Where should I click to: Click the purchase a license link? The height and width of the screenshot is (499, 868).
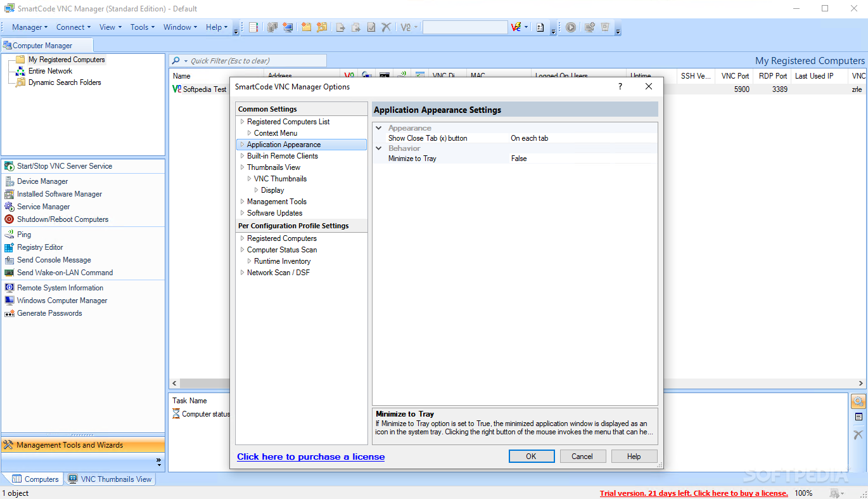[311, 457]
